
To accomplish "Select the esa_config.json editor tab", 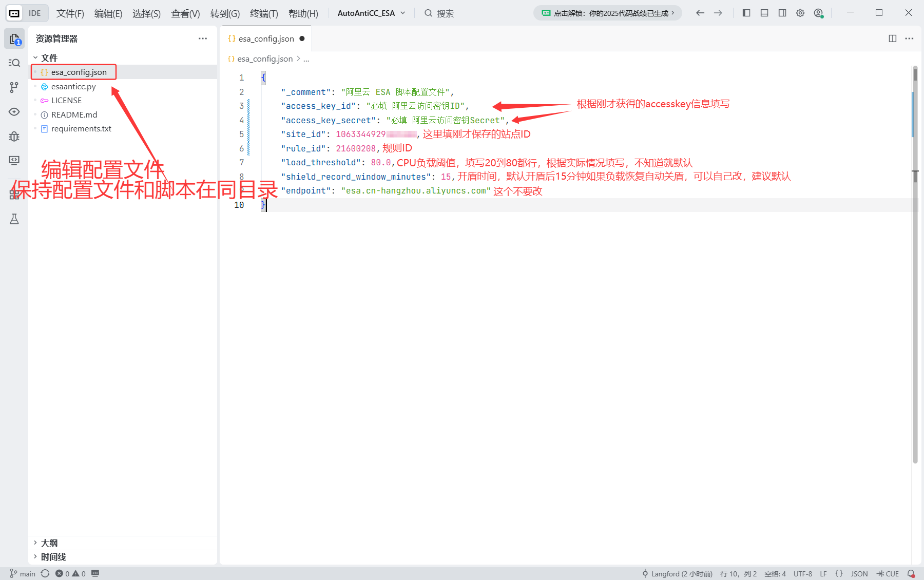I will [266, 39].
